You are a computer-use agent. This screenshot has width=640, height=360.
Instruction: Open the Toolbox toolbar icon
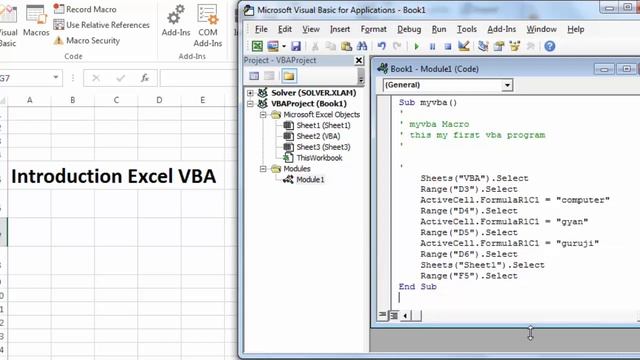(530, 46)
